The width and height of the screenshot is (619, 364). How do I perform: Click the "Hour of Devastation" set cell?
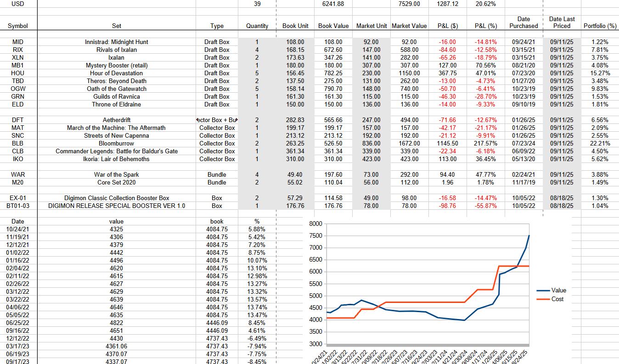point(117,73)
